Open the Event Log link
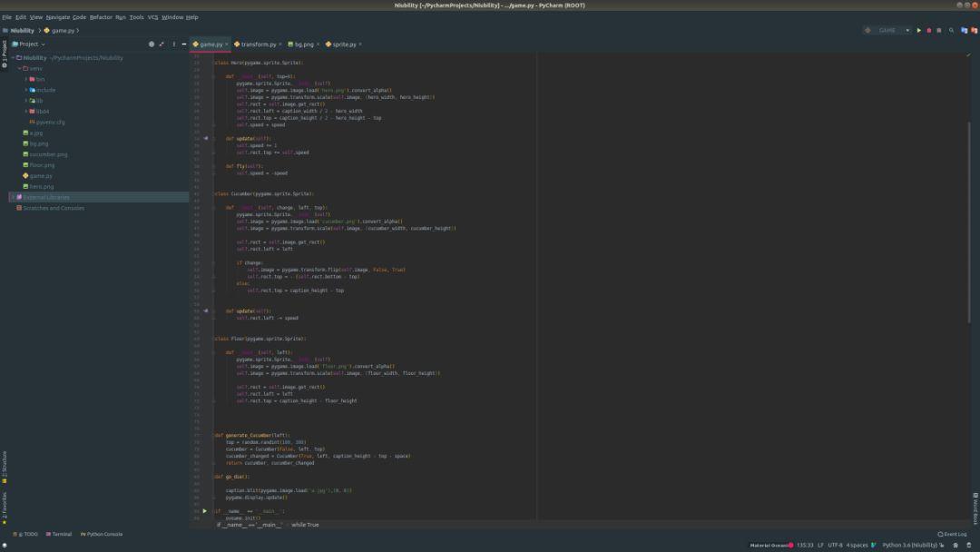Image resolution: width=980 pixels, height=552 pixels. click(952, 534)
